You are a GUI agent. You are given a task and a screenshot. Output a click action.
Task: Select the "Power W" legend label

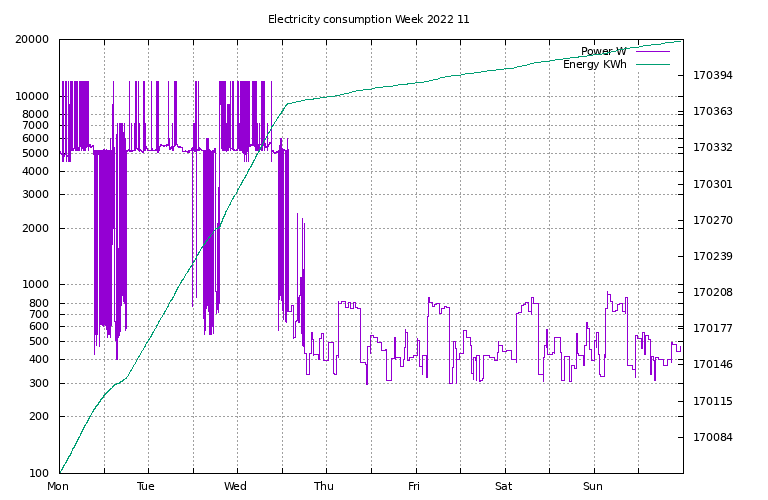pyautogui.click(x=603, y=51)
